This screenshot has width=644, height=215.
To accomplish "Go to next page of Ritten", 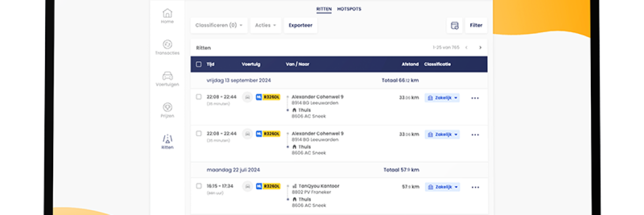I will point(480,47).
